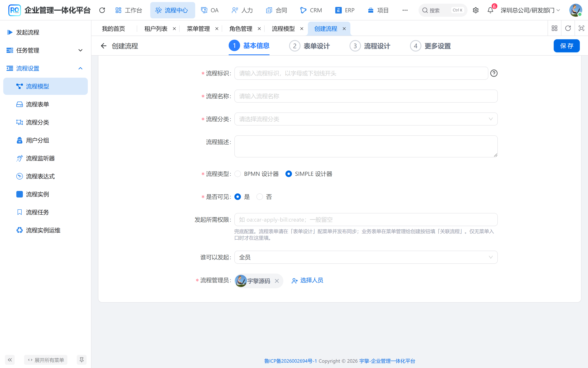Click 展开所有菜单 button
Screen dimensions: 588x368
point(46,360)
